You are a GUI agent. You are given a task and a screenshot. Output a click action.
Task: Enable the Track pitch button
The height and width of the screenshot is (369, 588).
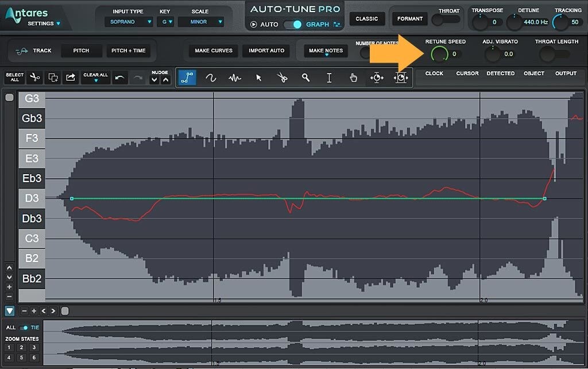[x=34, y=51]
